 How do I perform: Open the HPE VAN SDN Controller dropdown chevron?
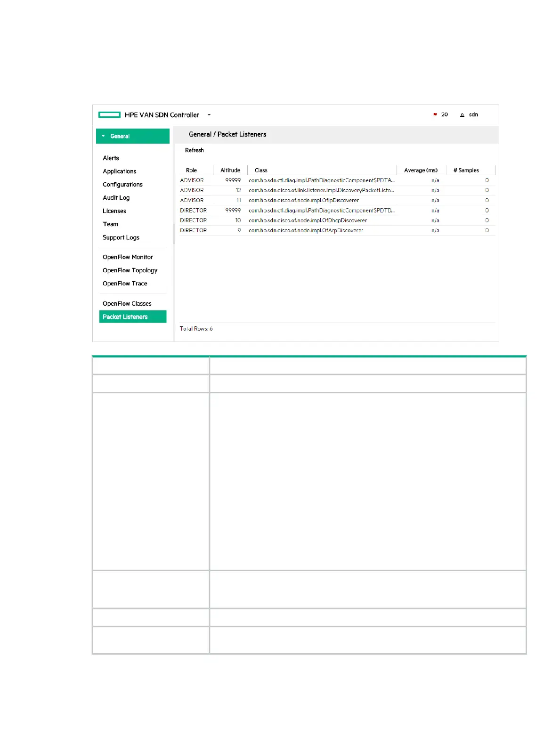pos(209,115)
